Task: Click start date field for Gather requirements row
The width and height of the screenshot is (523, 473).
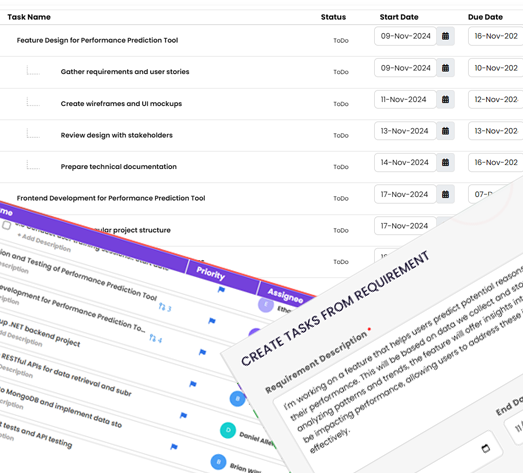Action: click(x=405, y=68)
